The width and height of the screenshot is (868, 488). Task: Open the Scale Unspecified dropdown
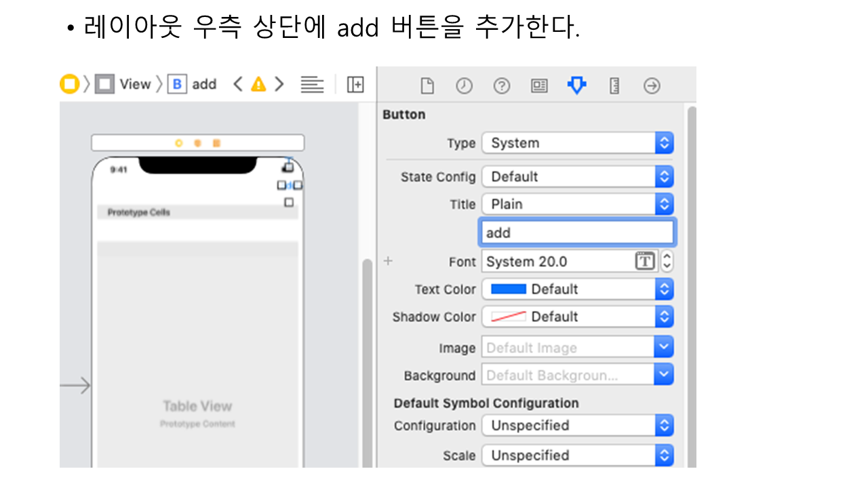[577, 455]
